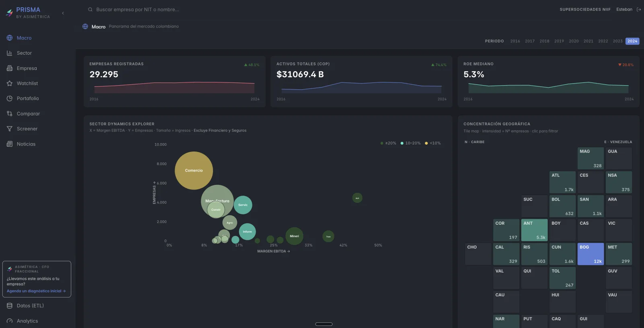Image resolution: width=644 pixels, height=328 pixels.
Task: Focus the company search field
Action: 137,10
